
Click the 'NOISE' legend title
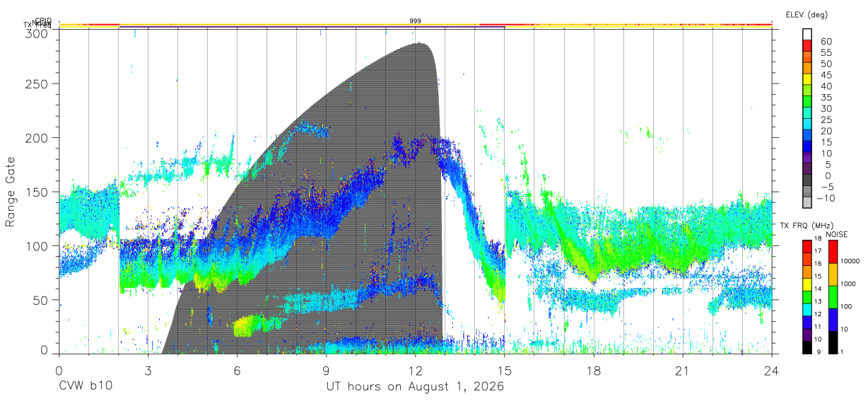[837, 234]
